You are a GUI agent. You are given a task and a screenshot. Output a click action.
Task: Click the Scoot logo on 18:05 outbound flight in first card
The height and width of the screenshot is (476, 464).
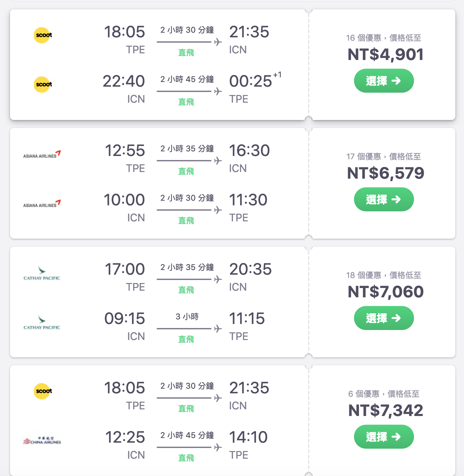[x=43, y=35]
